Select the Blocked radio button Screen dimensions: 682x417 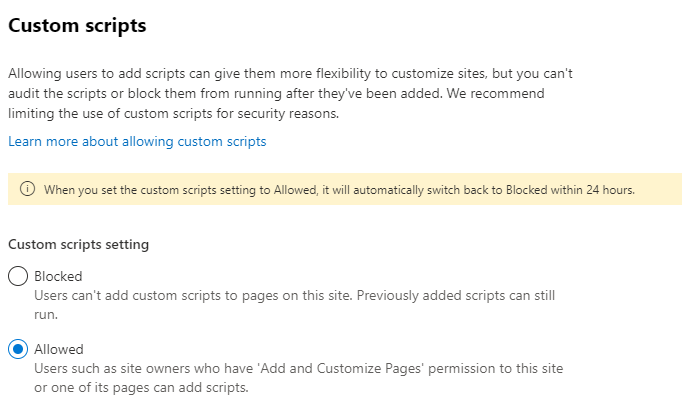[18, 277]
